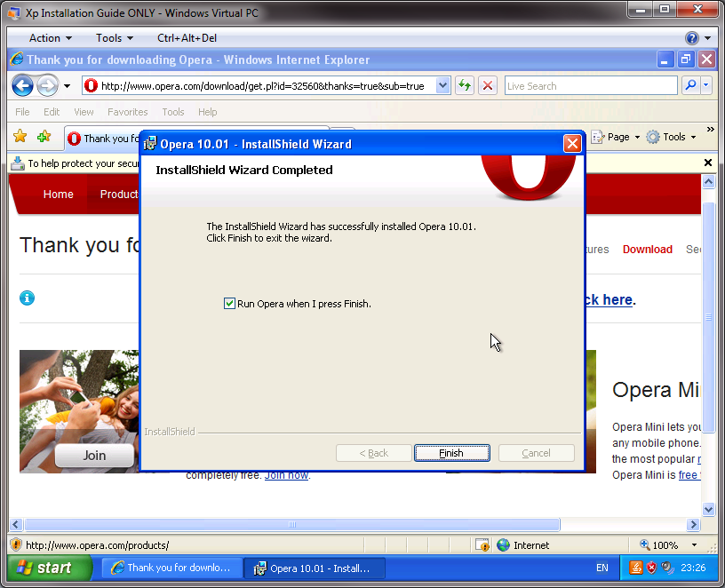The width and height of the screenshot is (725, 588).
Task: Close the information bar with X
Action: (x=708, y=163)
